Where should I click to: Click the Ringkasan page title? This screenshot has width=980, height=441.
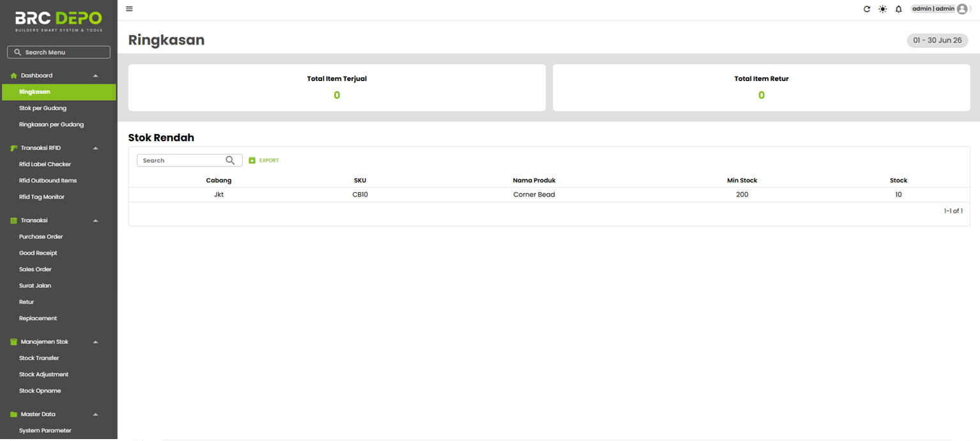166,40
